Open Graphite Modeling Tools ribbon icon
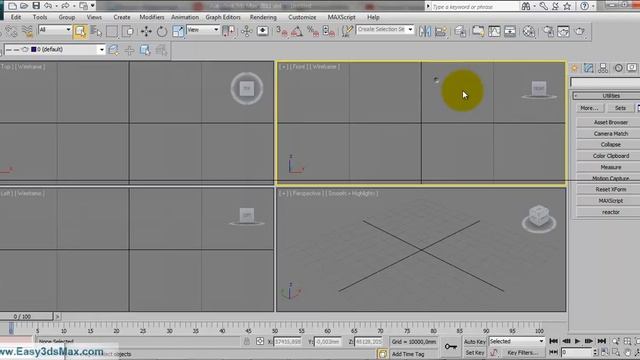The width and height of the screenshot is (640, 360). [x=478, y=31]
